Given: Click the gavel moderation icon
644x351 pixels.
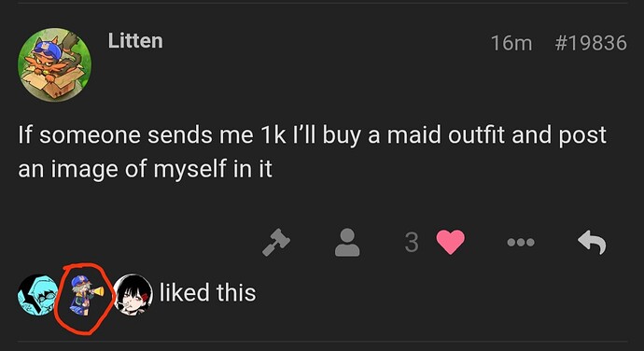Looking at the screenshot, I should click(276, 243).
